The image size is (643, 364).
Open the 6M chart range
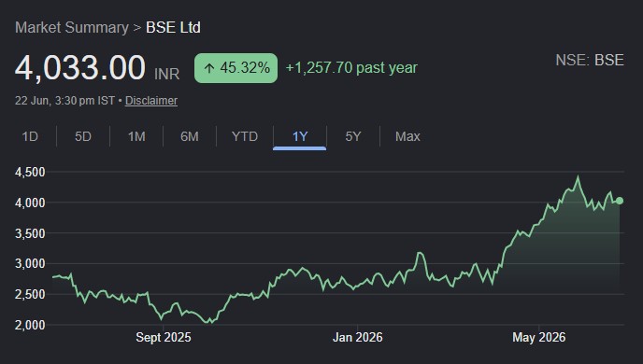coord(190,136)
